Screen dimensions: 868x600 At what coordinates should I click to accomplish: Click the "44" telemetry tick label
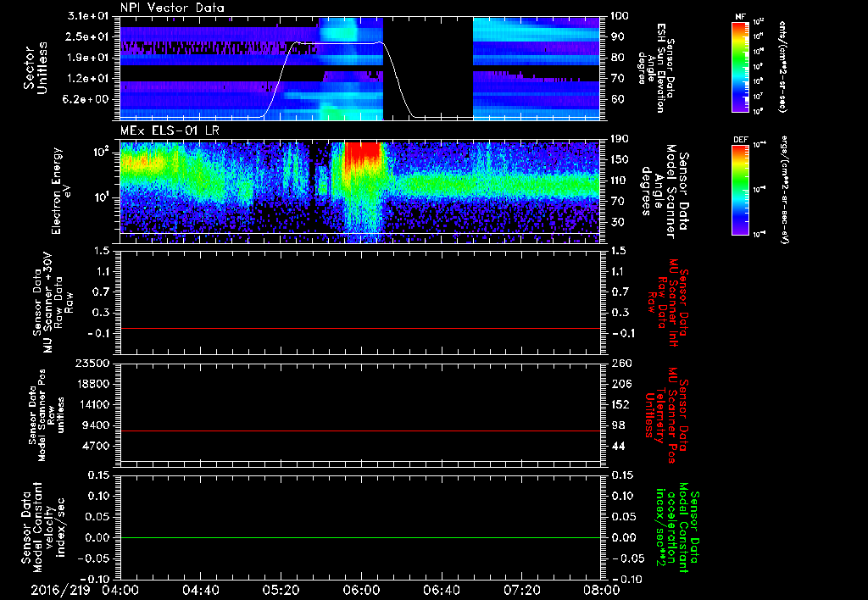click(618, 446)
